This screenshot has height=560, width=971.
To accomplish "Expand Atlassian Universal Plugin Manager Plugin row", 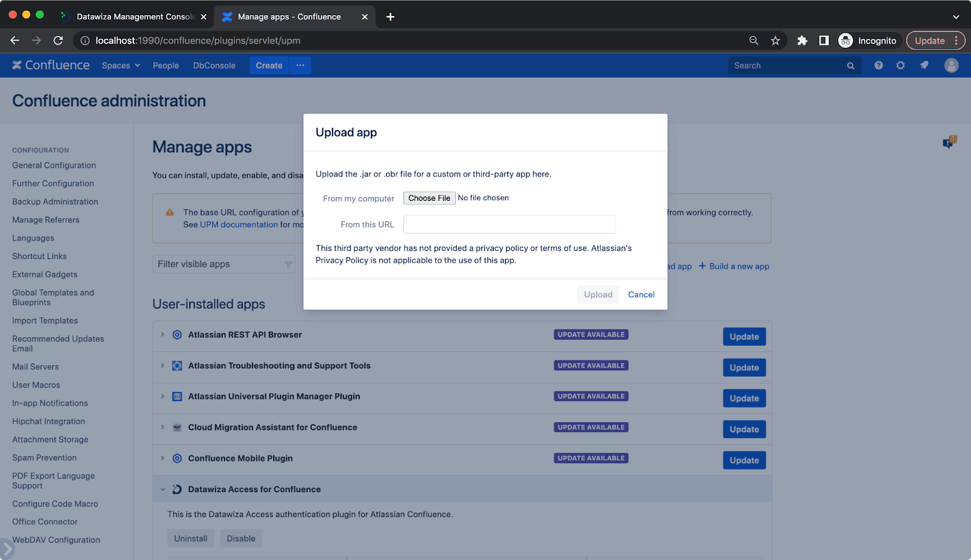I will click(x=163, y=396).
